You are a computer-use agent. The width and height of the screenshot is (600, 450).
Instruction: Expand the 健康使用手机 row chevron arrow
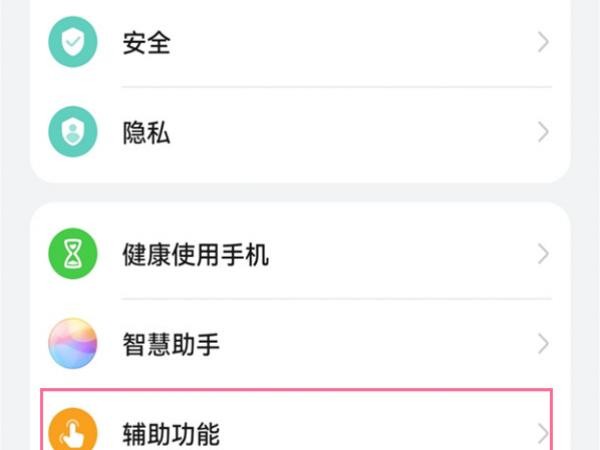[x=543, y=254]
